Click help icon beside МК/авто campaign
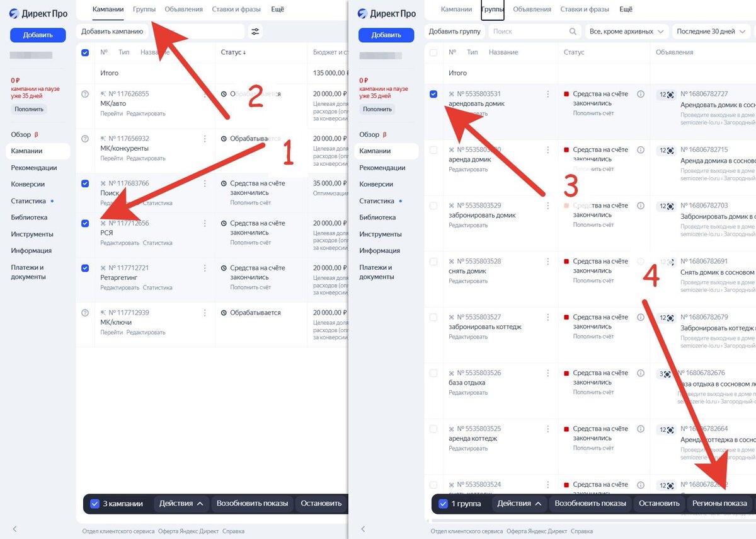This screenshot has width=756, height=539. (x=85, y=94)
